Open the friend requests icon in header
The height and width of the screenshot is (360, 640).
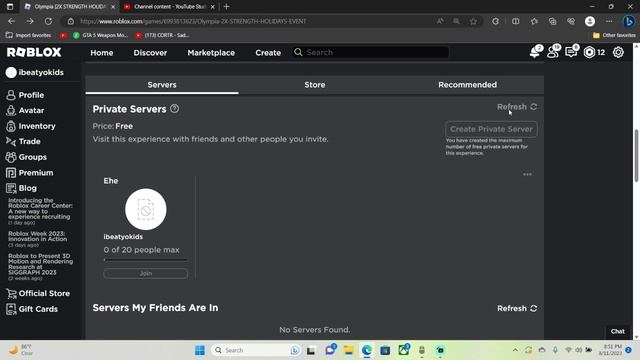(553, 52)
